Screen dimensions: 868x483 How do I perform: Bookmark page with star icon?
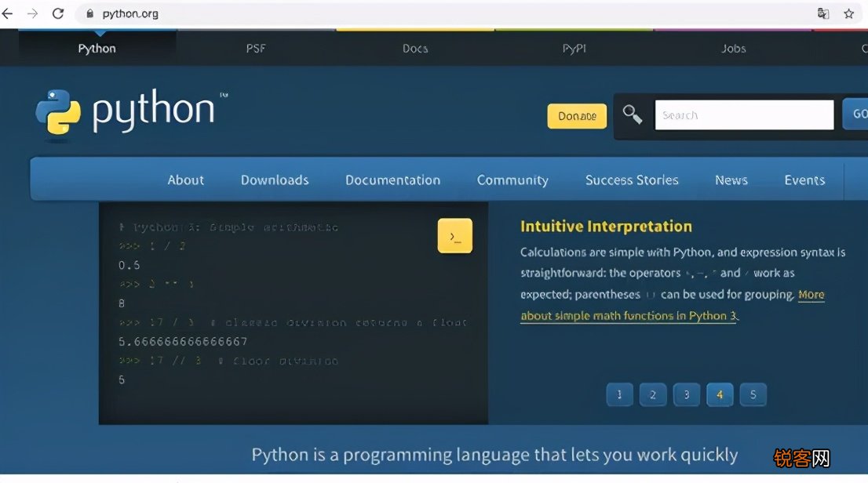point(848,14)
